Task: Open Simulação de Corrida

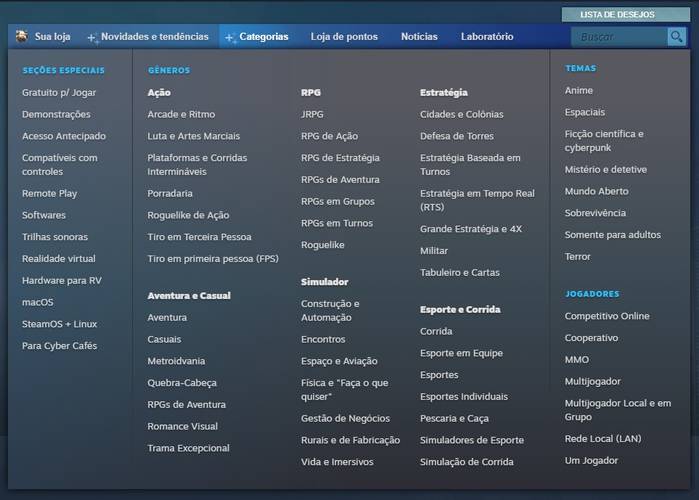Action: [x=466, y=462]
